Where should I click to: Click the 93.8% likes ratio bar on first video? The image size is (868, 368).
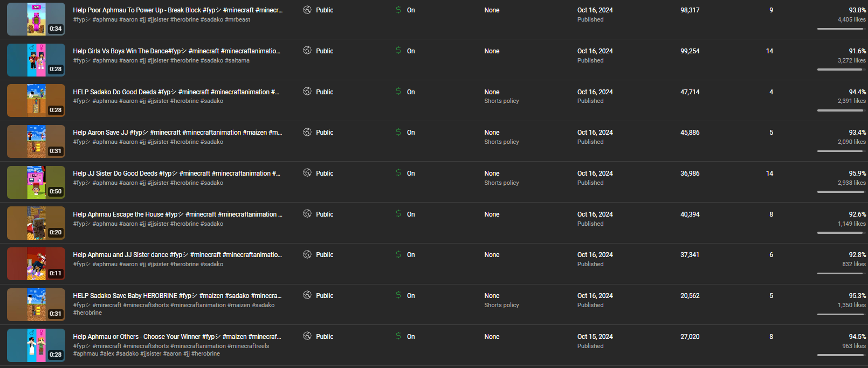click(x=841, y=29)
